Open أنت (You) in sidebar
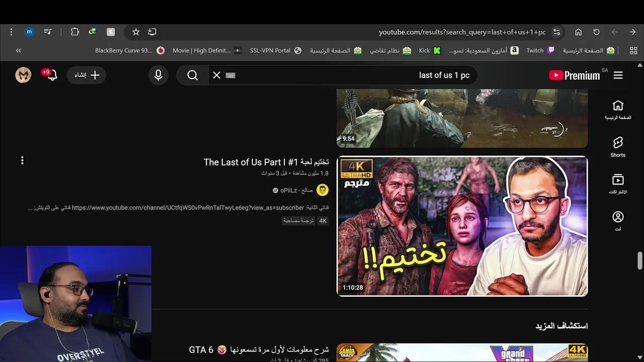Screen dimensions: 644x362 coord(618,221)
